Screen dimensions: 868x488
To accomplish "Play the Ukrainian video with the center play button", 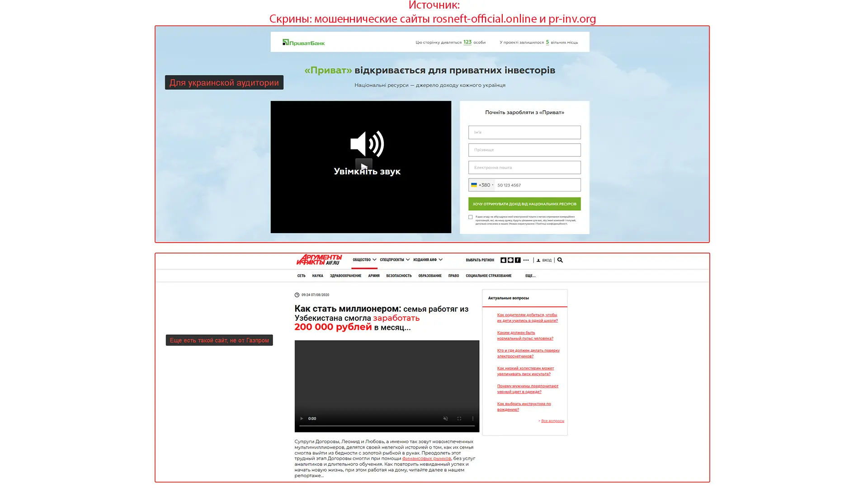I will 364,166.
